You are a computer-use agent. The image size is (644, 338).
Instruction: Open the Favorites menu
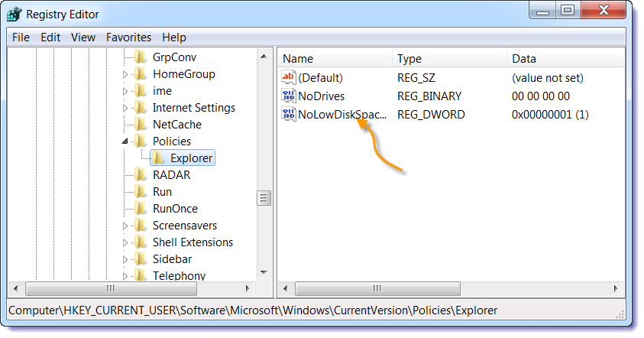[x=128, y=37]
